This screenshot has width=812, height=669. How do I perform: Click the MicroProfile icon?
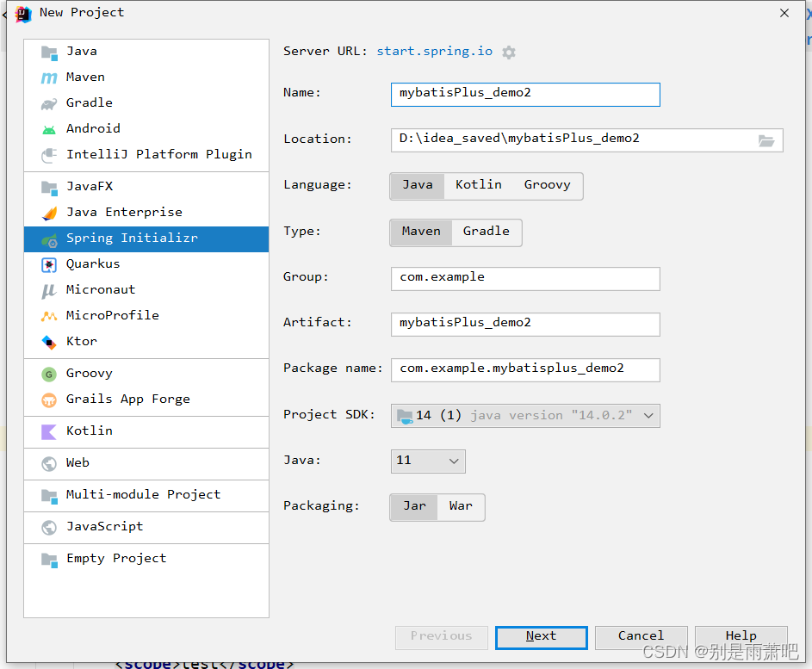pos(49,316)
